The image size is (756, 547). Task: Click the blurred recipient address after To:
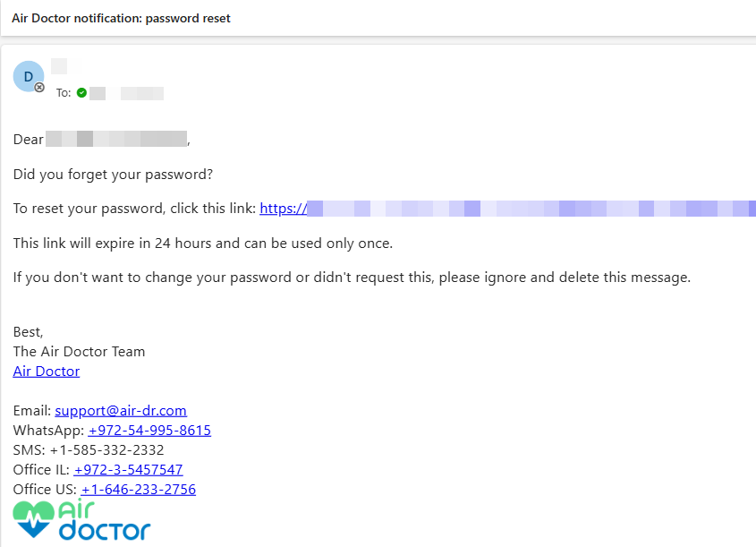[126, 93]
